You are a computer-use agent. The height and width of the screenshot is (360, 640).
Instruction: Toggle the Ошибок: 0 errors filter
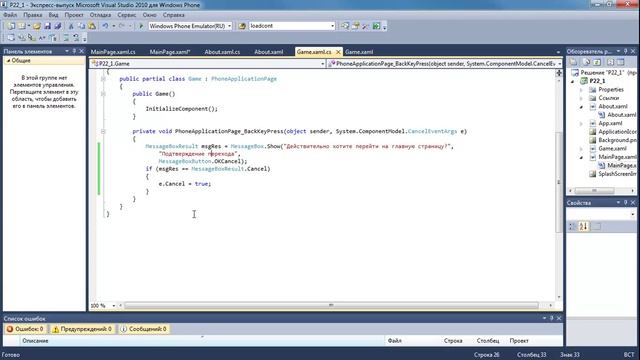(25, 329)
